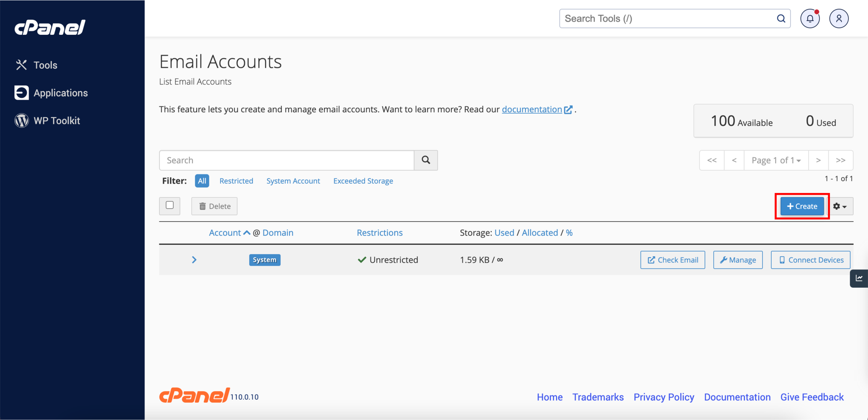Sort by Account column header
The width and height of the screenshot is (868, 420).
229,232
